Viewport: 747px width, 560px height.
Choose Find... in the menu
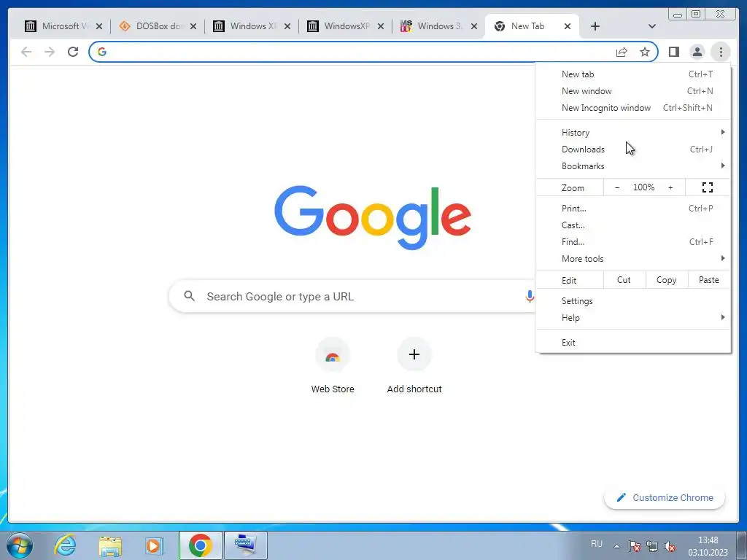tap(633, 241)
